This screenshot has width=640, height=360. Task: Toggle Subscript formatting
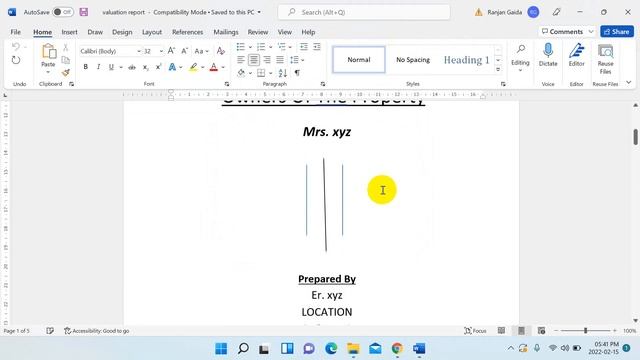(145, 67)
